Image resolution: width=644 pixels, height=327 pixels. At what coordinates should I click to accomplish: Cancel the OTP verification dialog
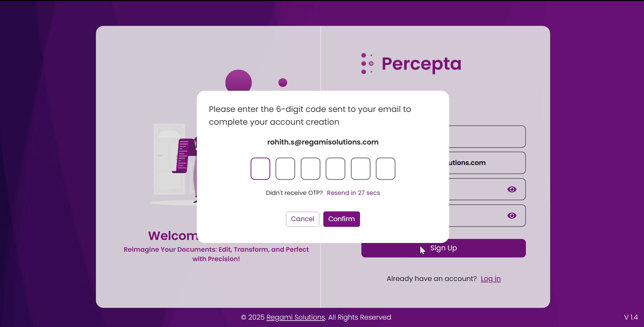302,219
